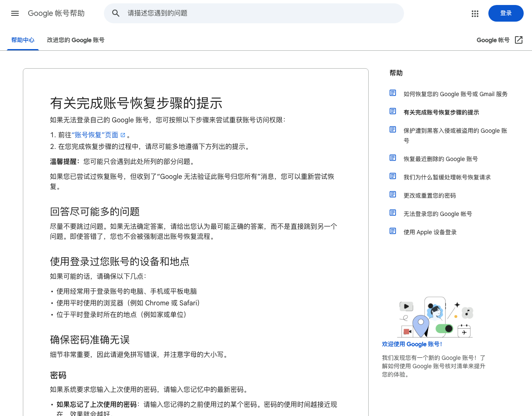Open 使用 Apple 设备登录 article
Image resolution: width=532 pixels, height=416 pixels.
click(430, 232)
